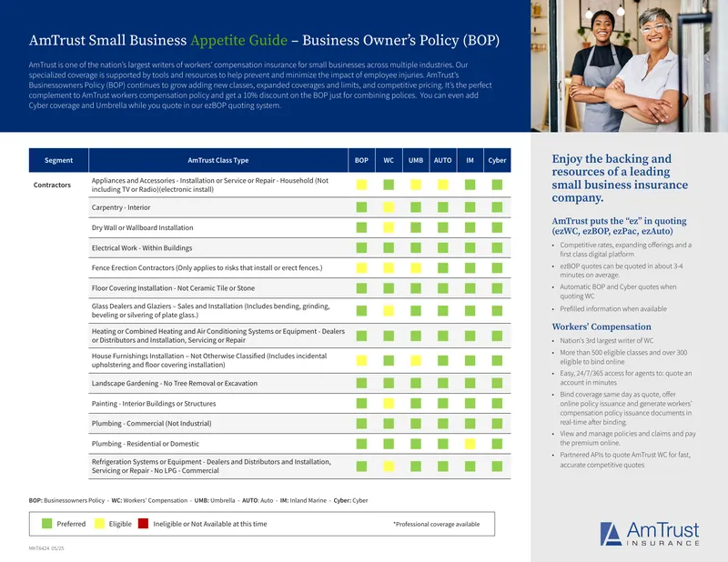
Task: Click the IM: Inland Marine abbreviation key
Action: tap(303, 500)
